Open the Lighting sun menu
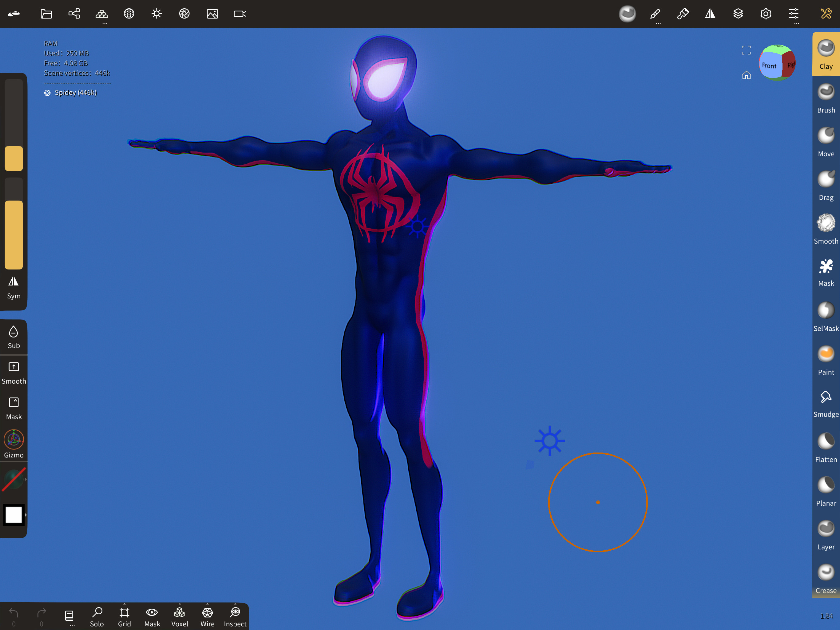The image size is (840, 630). (157, 14)
